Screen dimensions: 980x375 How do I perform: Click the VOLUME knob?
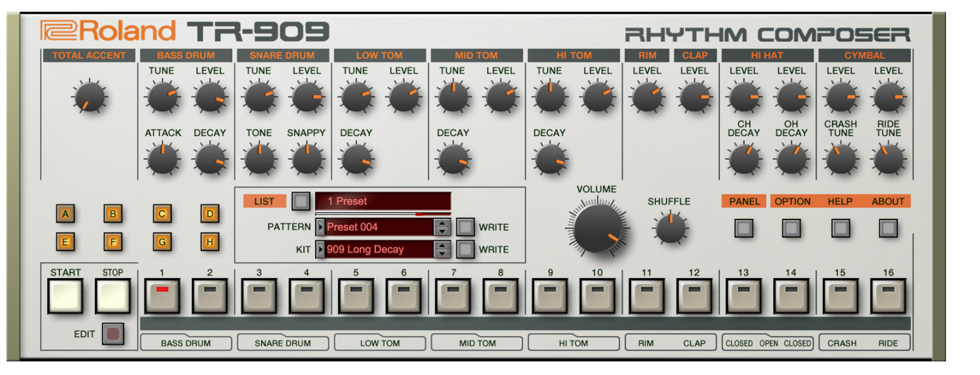click(x=597, y=228)
